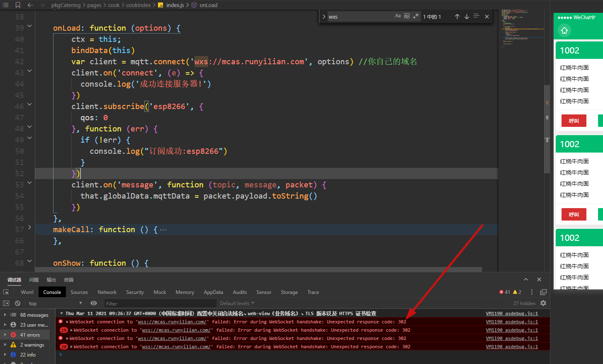Open asdebug.js link on the Thu Mar 11 row
The height and width of the screenshot is (364, 603).
(512, 313)
